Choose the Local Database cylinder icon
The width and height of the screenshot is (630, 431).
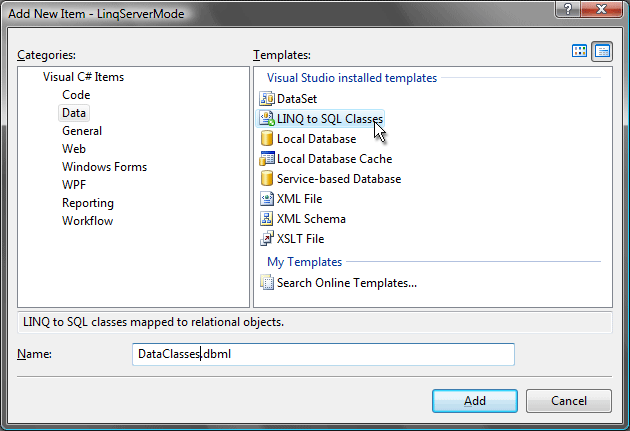click(267, 139)
